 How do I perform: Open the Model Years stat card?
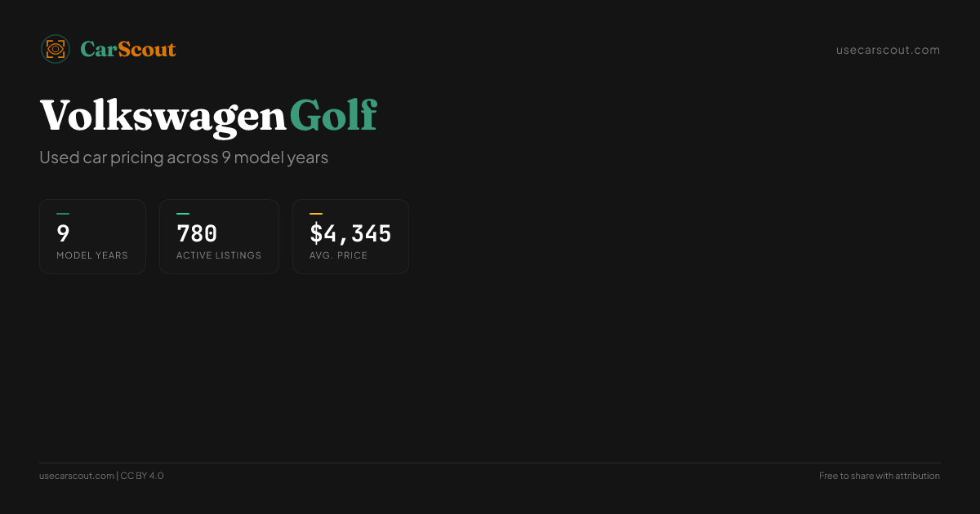92,237
